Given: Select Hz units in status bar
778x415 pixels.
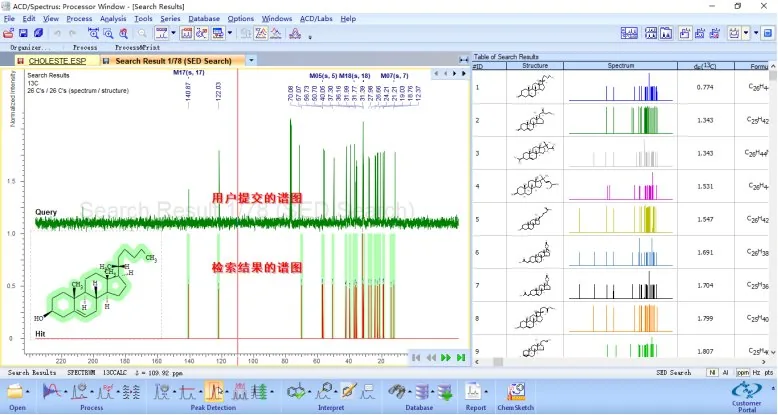Looking at the screenshot, I should pos(756,372).
